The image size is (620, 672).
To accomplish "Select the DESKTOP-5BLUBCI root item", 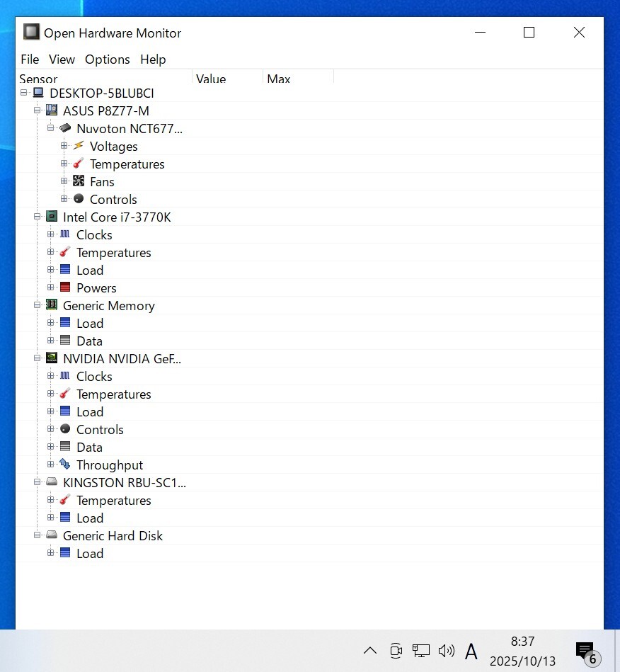I will click(101, 93).
